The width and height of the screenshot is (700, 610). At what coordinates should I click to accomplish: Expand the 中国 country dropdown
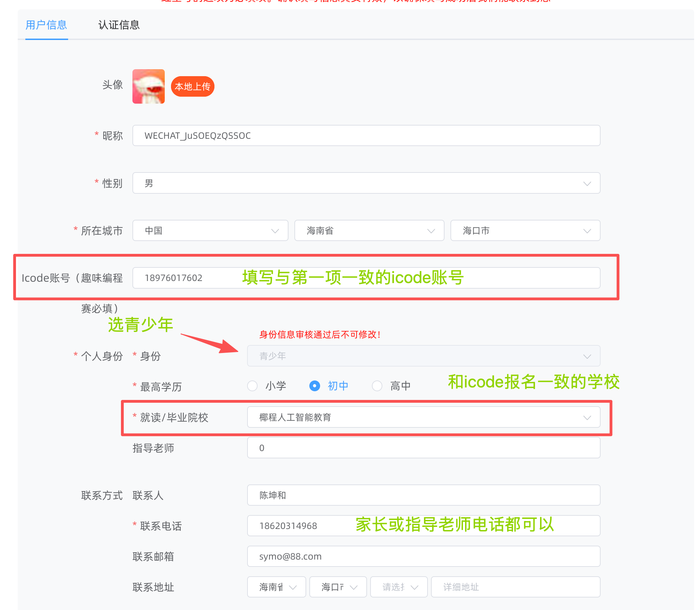(210, 231)
